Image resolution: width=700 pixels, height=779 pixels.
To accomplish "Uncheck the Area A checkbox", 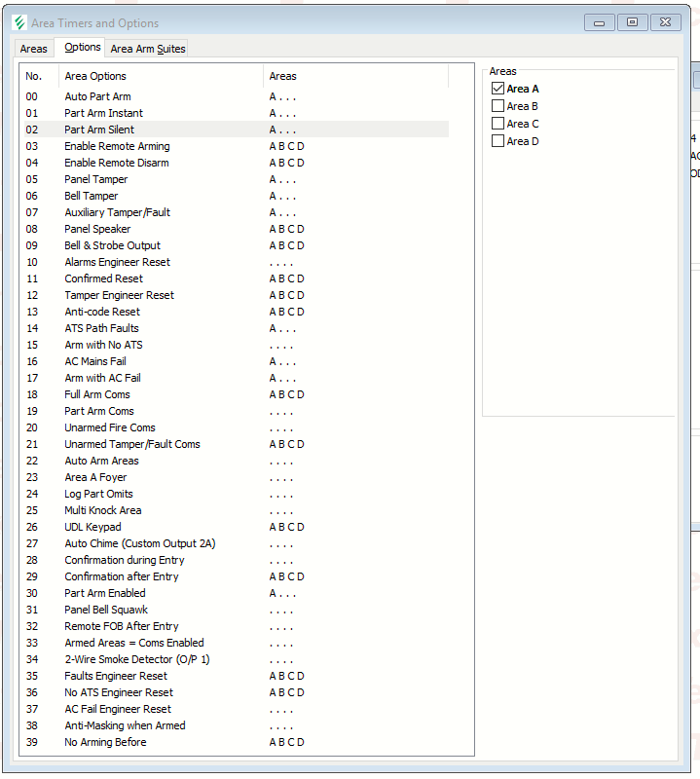I will [x=498, y=89].
